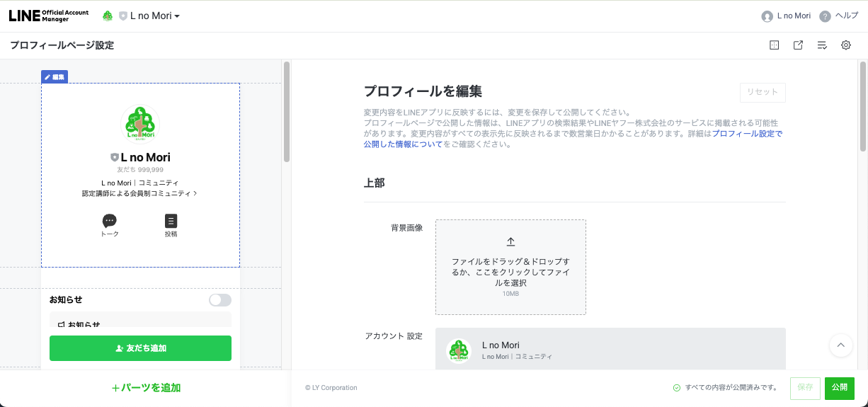The width and height of the screenshot is (868, 407).
Task: Open the gear settings icon
Action: [846, 45]
